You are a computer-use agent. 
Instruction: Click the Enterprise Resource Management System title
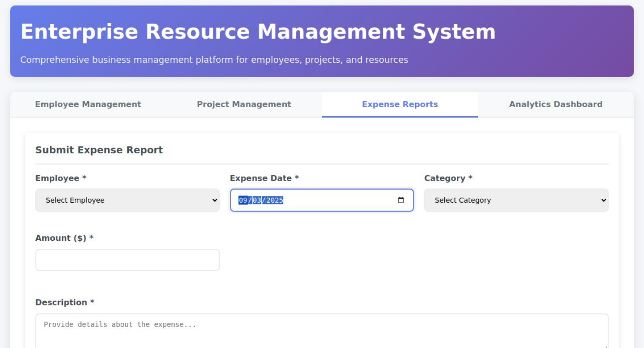258,32
